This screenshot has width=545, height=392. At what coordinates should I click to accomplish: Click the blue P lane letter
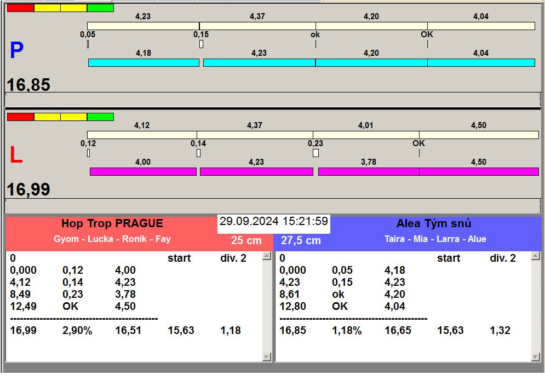pos(16,51)
